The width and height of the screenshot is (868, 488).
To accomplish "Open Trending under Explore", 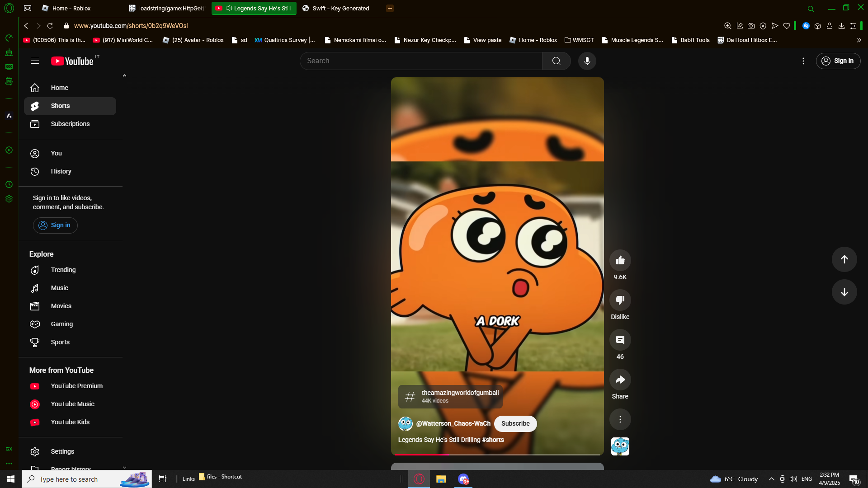I will point(70,270).
